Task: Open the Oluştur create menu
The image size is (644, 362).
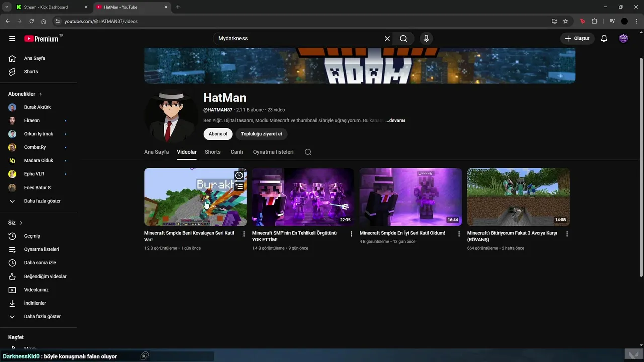Action: 578,38
